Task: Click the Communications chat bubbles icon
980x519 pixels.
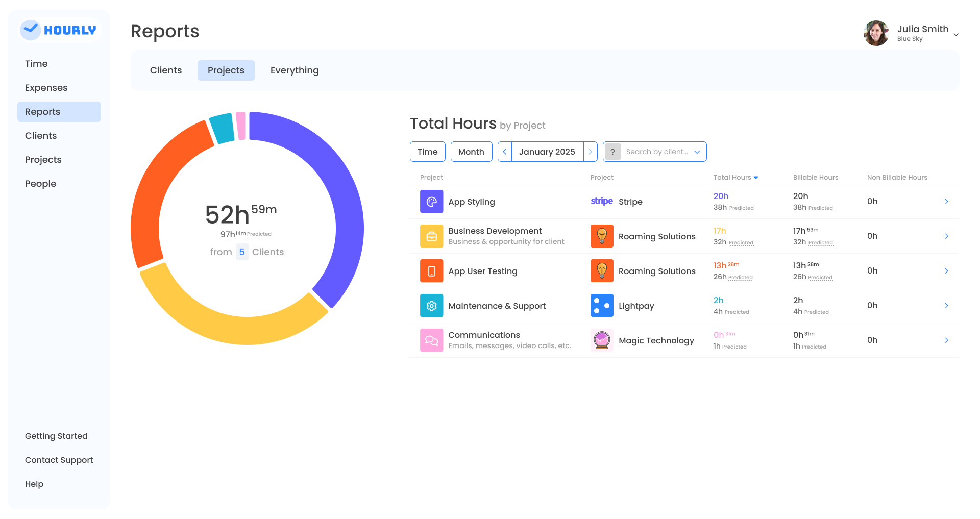Action: pos(431,340)
